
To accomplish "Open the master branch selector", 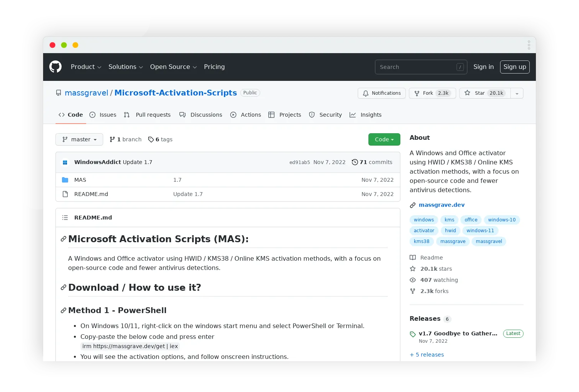I will (79, 139).
